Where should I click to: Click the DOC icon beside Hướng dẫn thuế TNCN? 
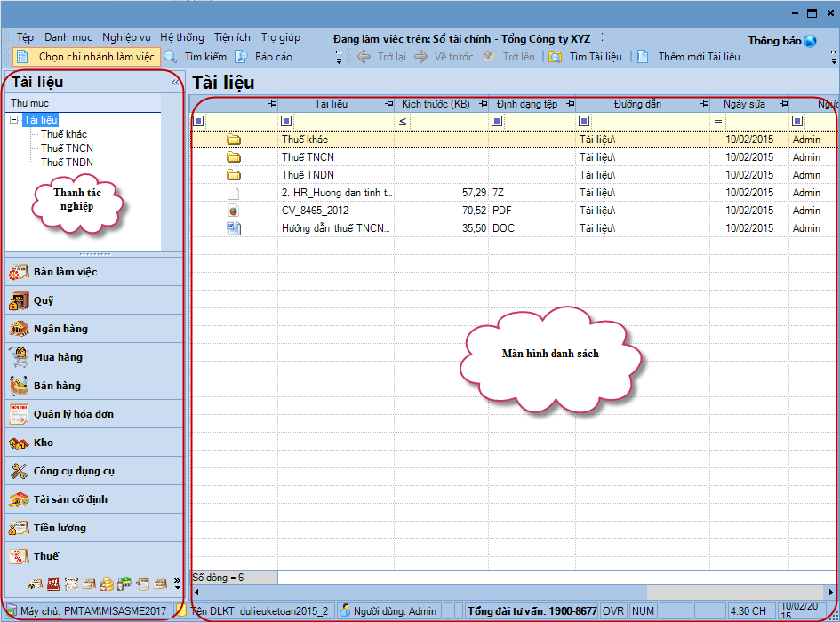point(234,228)
